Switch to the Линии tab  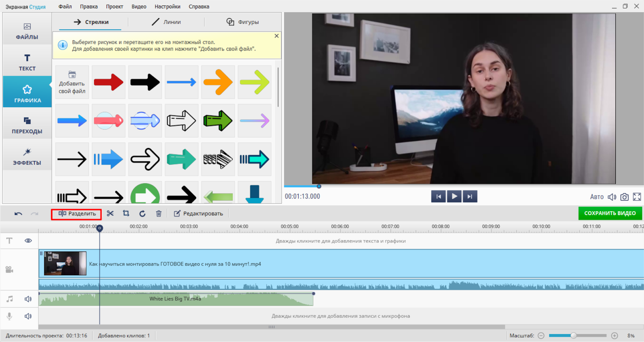click(x=166, y=22)
